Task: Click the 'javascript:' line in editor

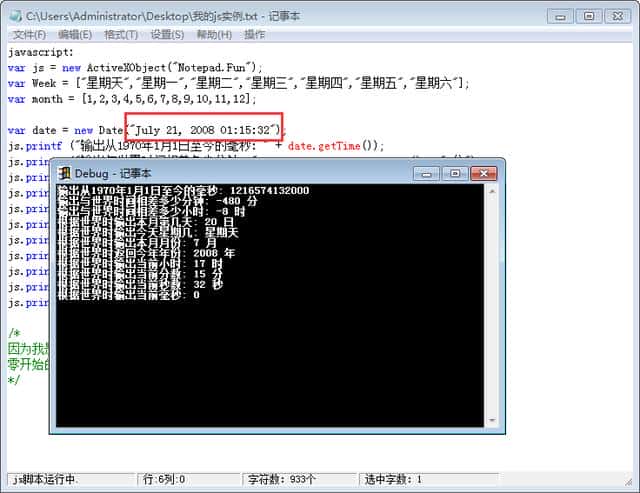Action: click(x=41, y=52)
